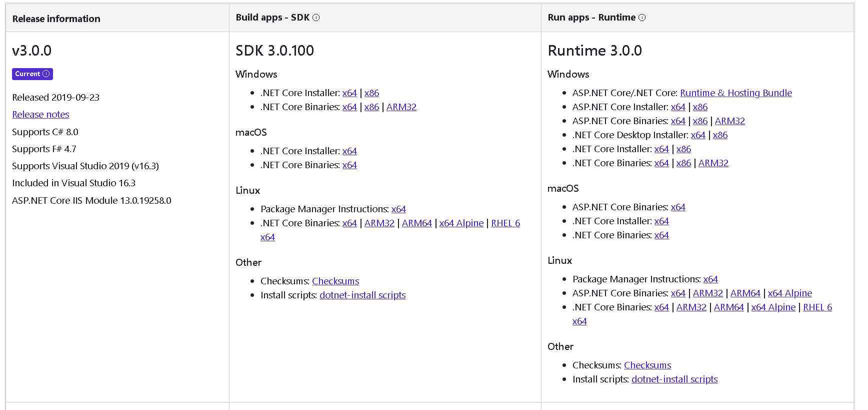Screen dimensions: 868x410
Task: Download .NET Core Desktop Installer x64
Action: click(x=698, y=135)
